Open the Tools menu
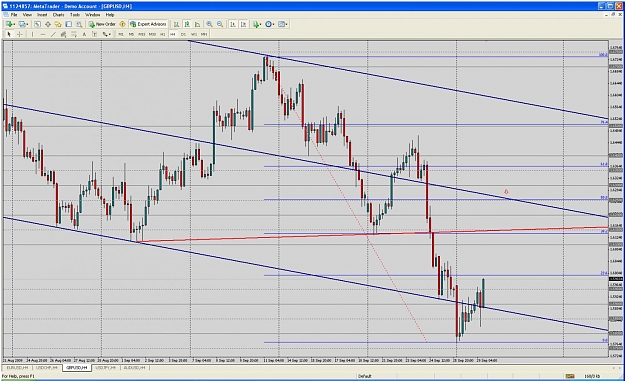This screenshot has width=625, height=381. tap(75, 15)
